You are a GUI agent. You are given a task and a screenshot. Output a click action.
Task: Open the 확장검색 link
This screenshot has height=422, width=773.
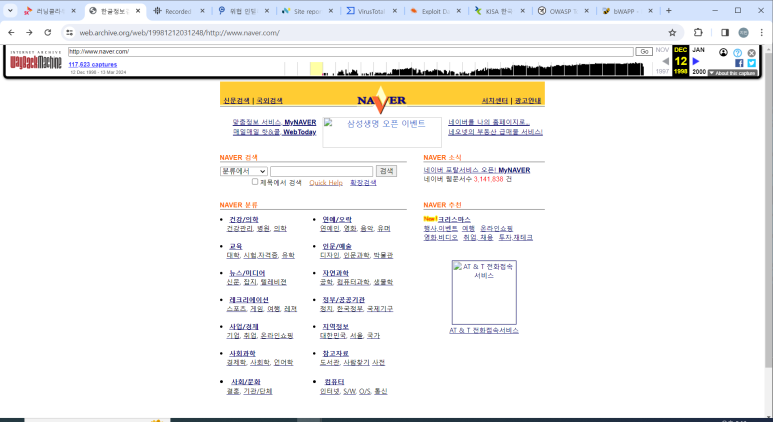click(363, 182)
